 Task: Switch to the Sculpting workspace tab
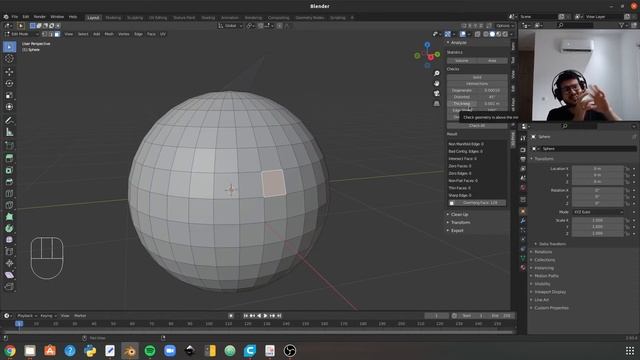[135, 18]
